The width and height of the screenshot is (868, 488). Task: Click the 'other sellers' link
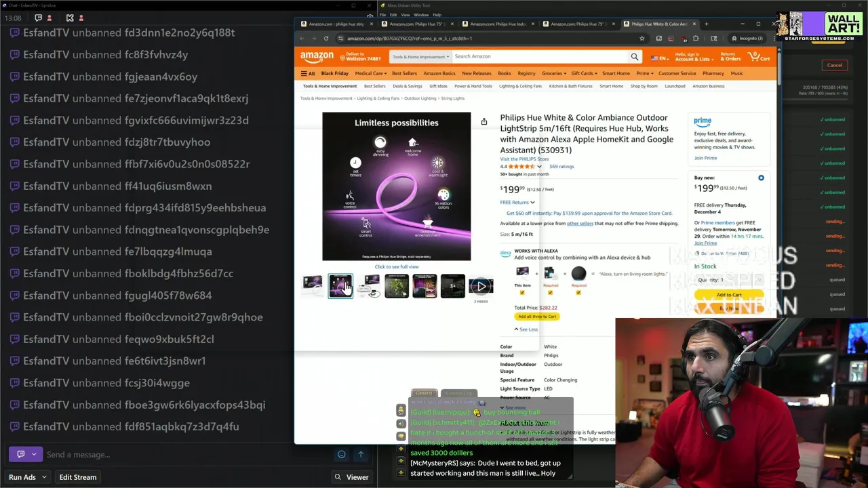pos(580,223)
